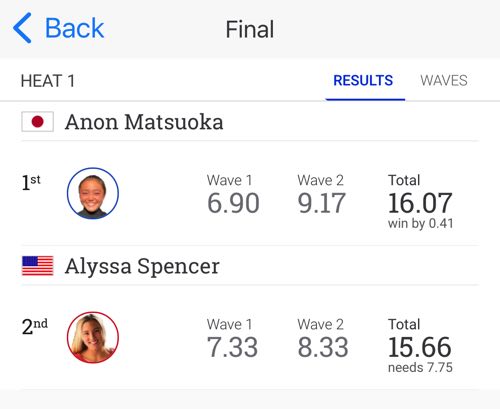Click the Japan flag icon
The image size is (500, 409).
[x=37, y=122]
